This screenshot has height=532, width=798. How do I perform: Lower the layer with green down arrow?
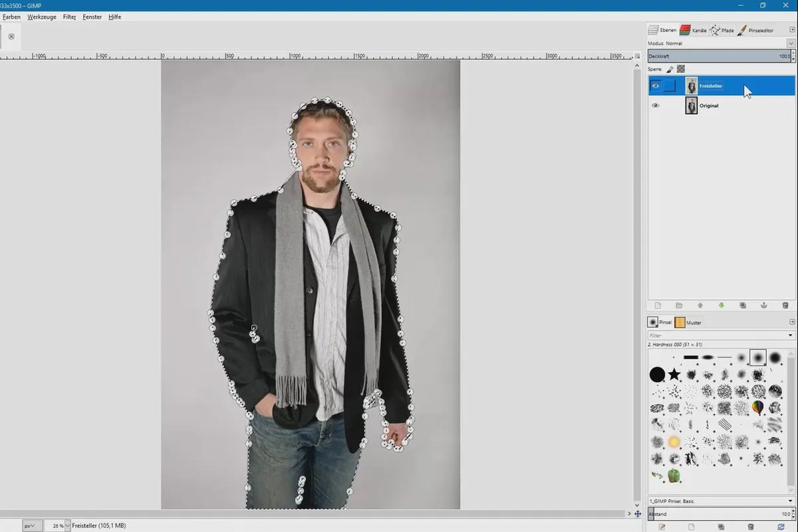point(722,305)
